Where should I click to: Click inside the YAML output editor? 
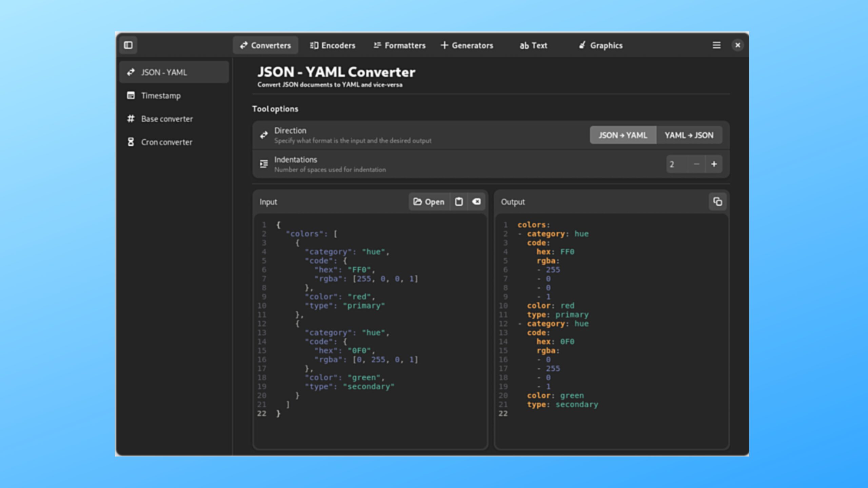click(612, 331)
